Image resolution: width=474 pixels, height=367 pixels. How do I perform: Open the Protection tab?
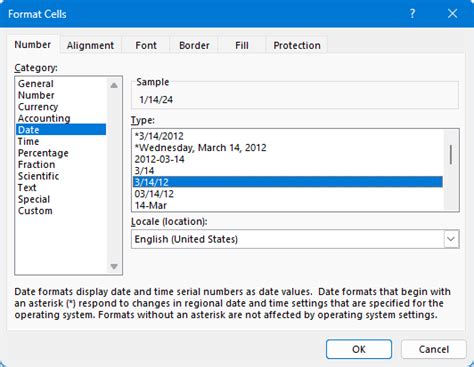click(297, 45)
